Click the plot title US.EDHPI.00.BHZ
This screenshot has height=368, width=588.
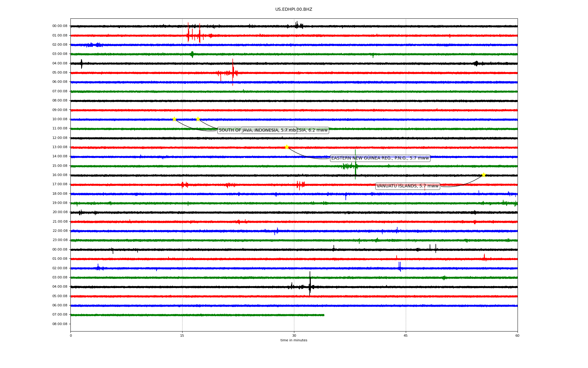pyautogui.click(x=294, y=10)
